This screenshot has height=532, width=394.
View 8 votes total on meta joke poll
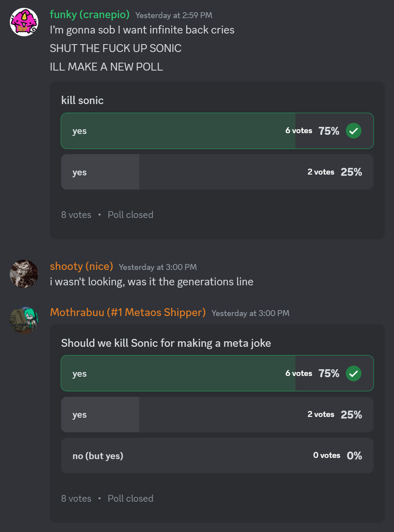76,499
